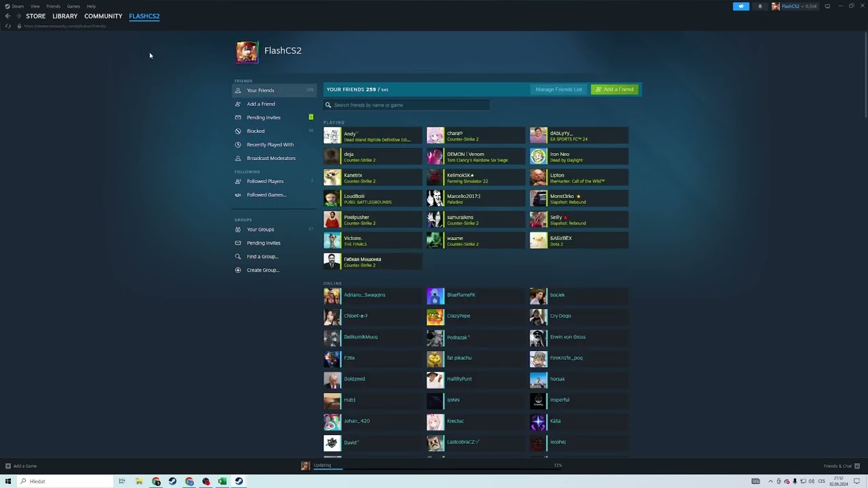
Task: Open the View menu
Action: pos(35,6)
